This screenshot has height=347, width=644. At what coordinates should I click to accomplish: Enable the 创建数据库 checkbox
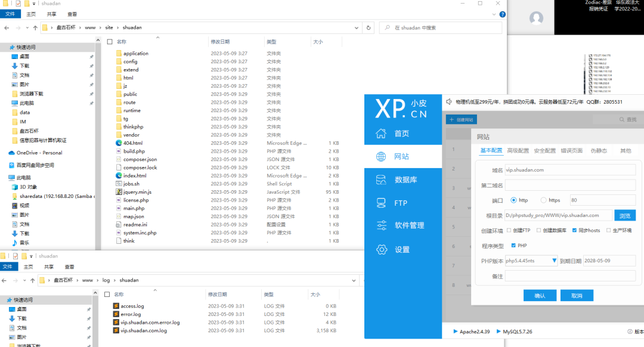(x=539, y=230)
